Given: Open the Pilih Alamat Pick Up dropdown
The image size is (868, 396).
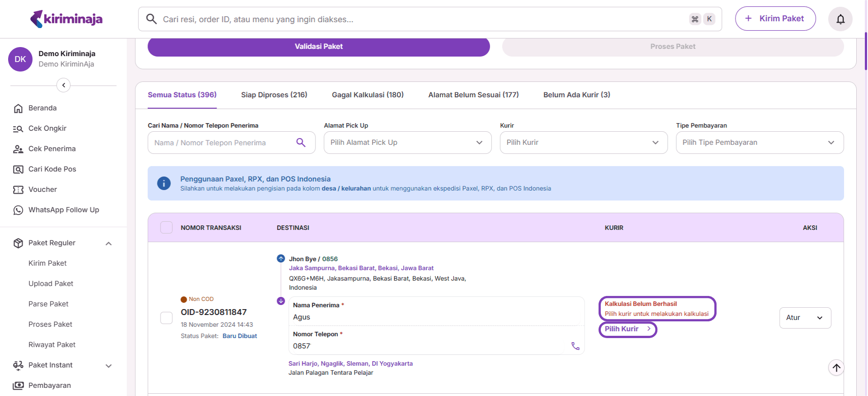Looking at the screenshot, I should [x=407, y=143].
